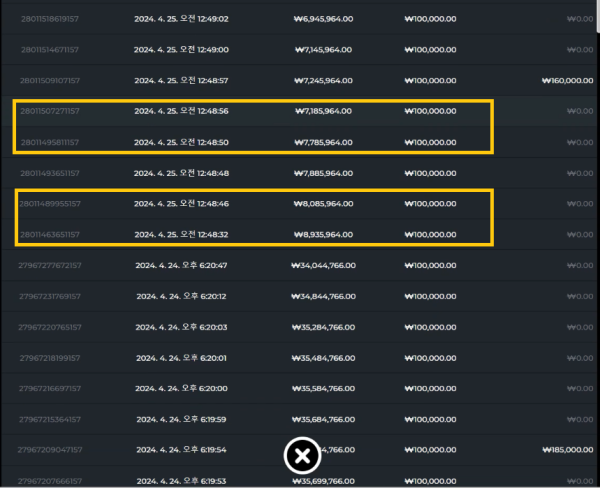The width and height of the screenshot is (600, 488).
Task: Select the ₩100,000.00 bet in the 6:20:47 row
Action: 430,265
